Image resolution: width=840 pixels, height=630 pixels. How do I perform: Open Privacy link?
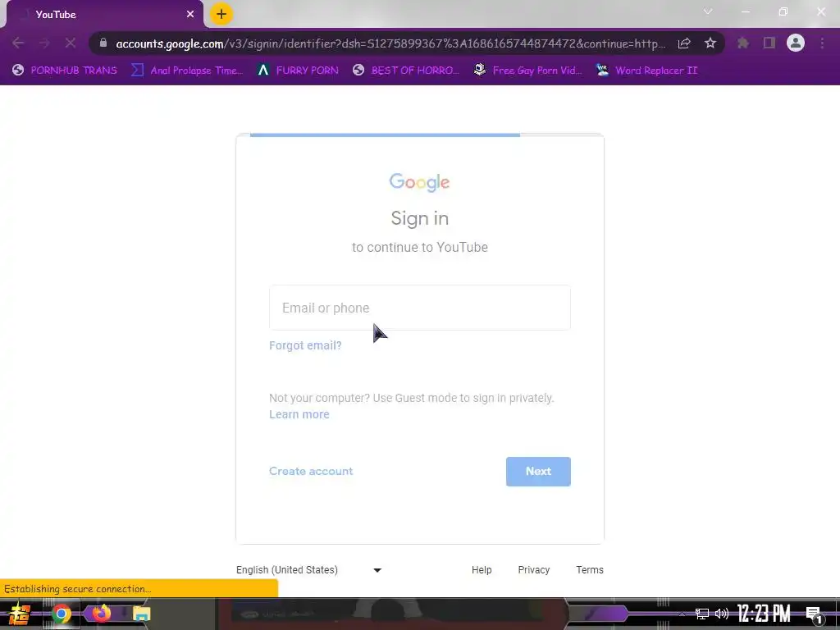coord(533,570)
